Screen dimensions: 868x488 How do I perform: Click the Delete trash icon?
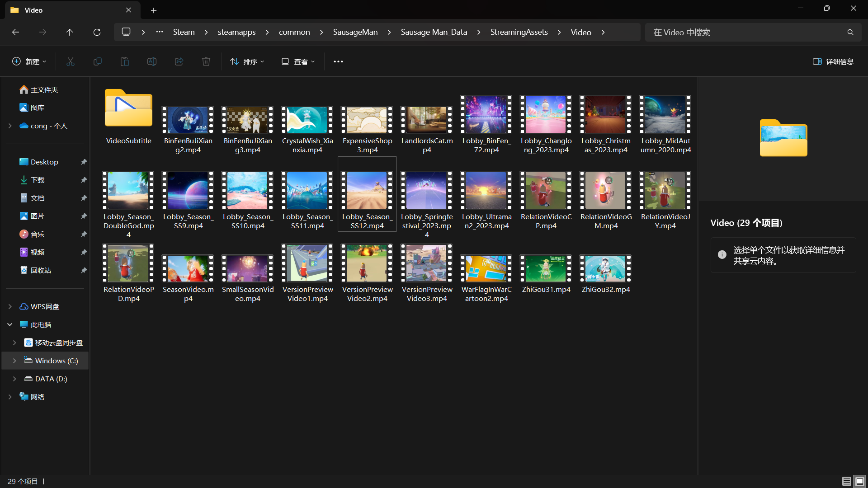click(206, 61)
